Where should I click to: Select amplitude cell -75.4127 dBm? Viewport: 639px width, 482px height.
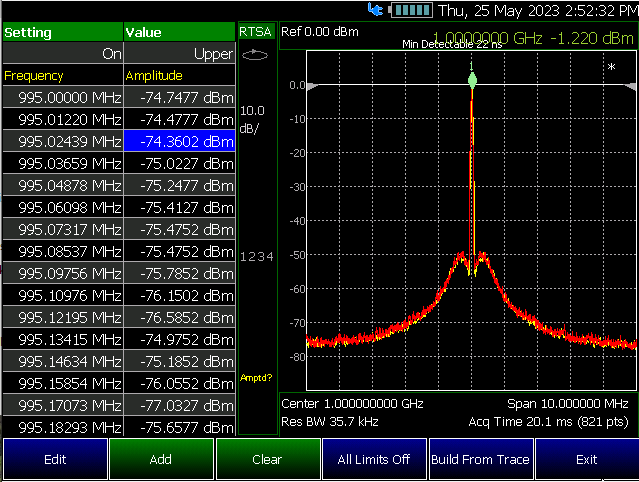coord(180,207)
